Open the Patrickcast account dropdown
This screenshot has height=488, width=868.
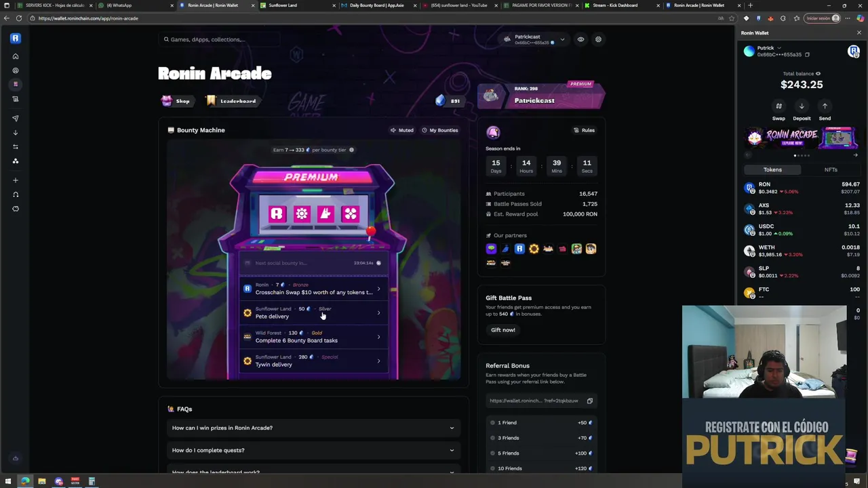click(534, 39)
